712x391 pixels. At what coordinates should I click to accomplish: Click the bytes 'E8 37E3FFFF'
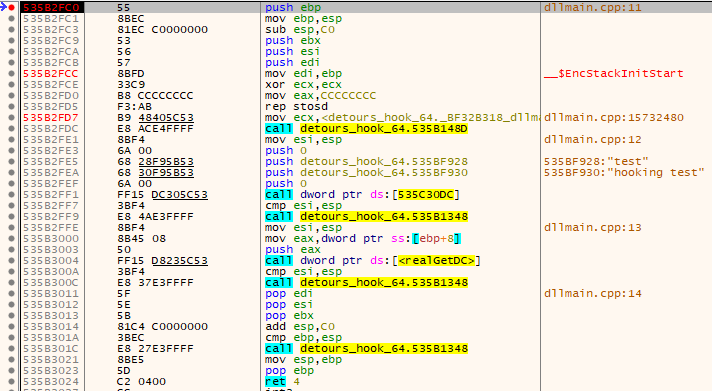coord(155,282)
